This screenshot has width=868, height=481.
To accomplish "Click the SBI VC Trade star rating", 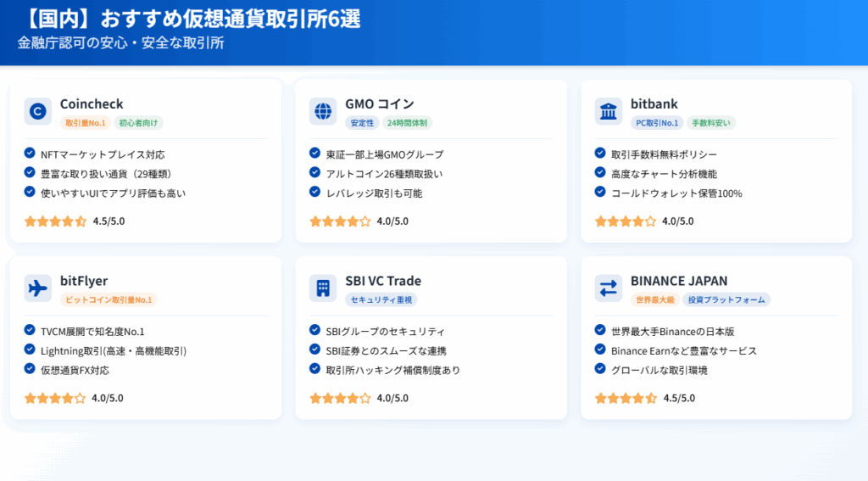I will [x=341, y=398].
